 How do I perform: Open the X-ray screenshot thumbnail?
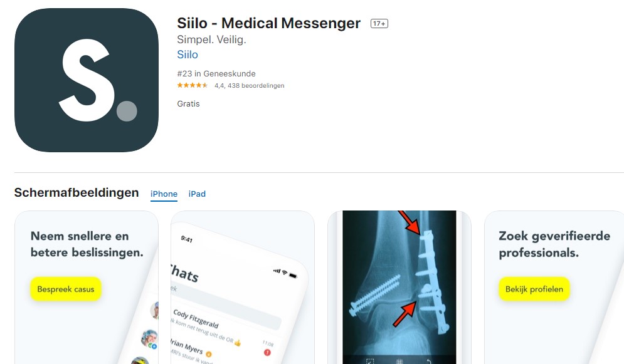coord(399,288)
